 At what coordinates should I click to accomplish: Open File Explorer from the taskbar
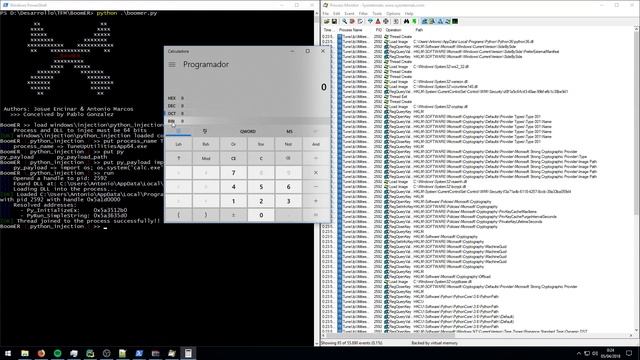coord(25,353)
